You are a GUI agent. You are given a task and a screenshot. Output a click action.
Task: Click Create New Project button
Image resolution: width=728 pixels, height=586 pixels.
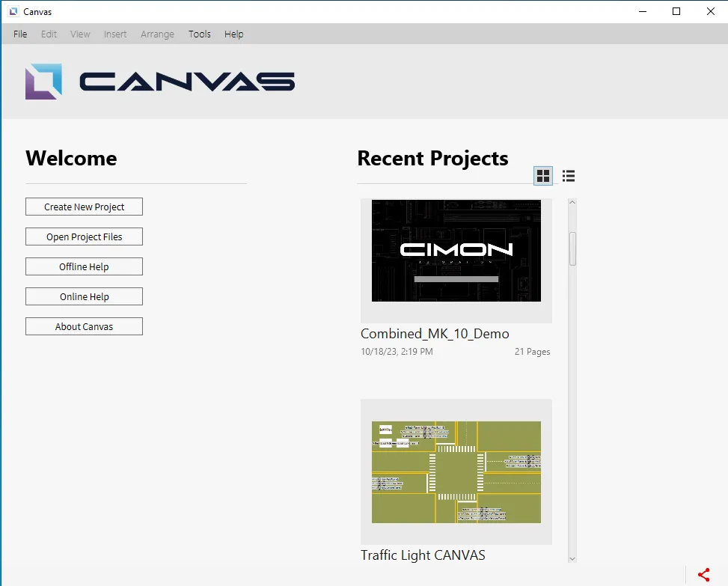(84, 207)
